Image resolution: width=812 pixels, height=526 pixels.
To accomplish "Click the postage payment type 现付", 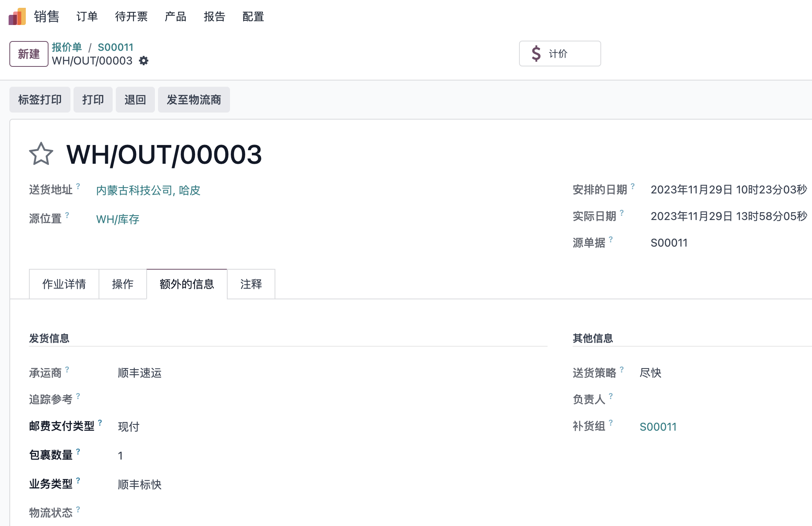I will tap(129, 427).
